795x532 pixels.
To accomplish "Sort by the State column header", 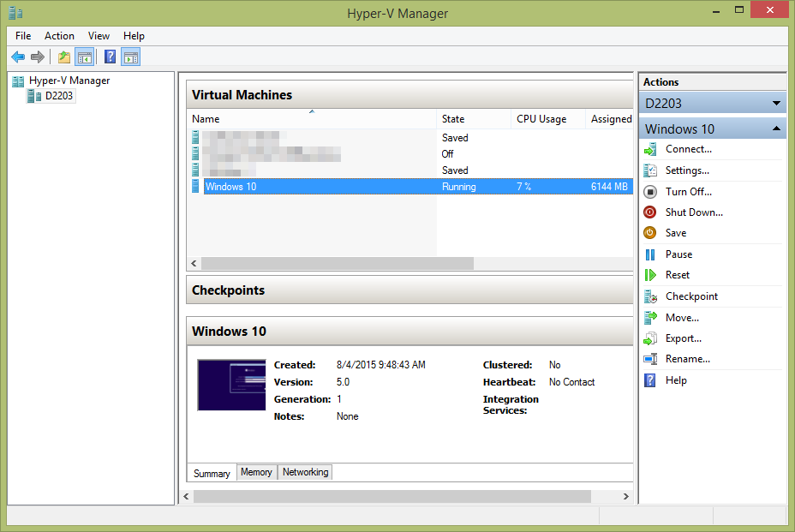I will pos(474,119).
